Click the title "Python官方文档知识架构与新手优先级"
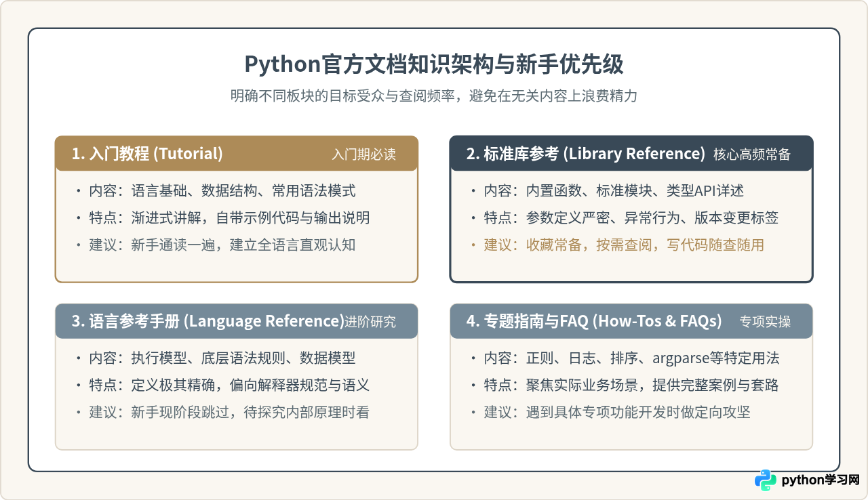 [434, 64]
